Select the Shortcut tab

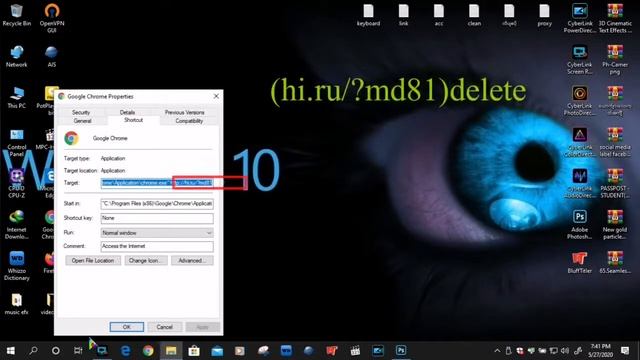click(133, 120)
